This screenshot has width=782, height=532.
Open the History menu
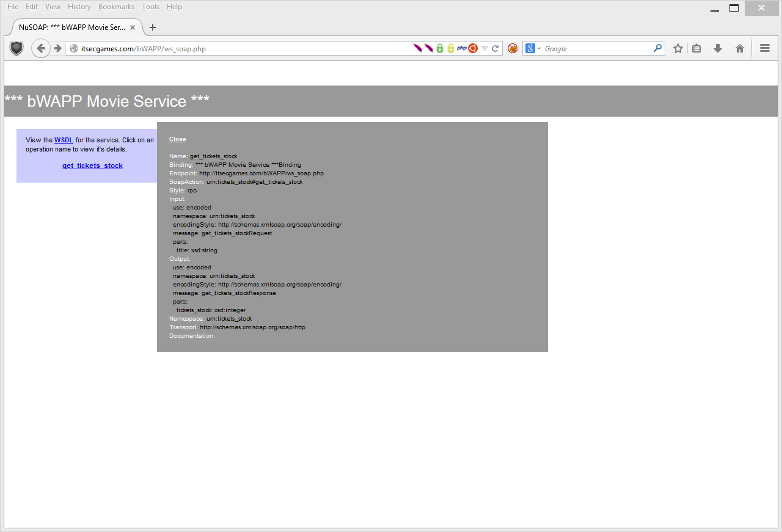point(79,7)
